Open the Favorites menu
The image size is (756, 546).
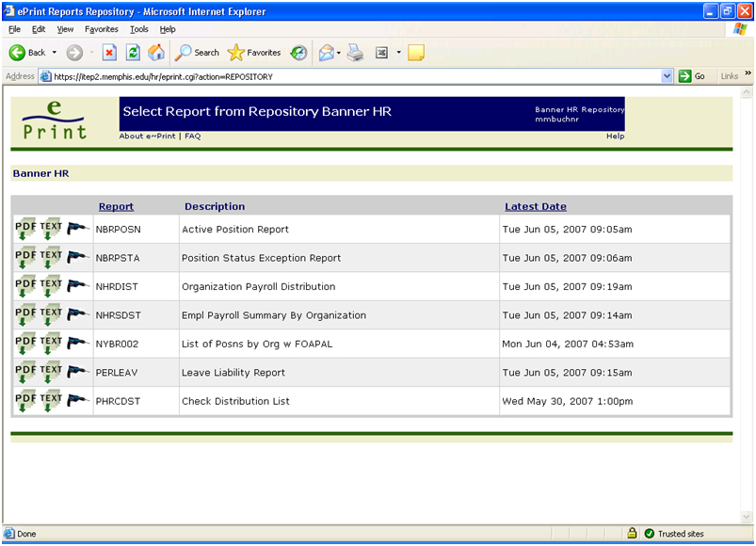(101, 29)
